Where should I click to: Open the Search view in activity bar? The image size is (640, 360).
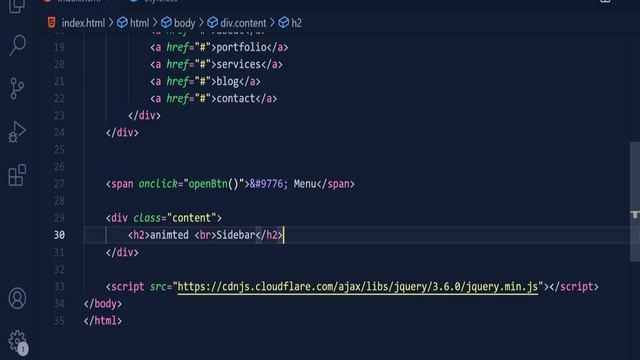point(18,44)
